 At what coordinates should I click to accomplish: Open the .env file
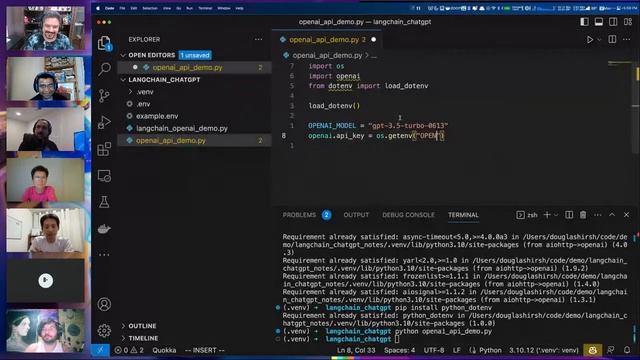tap(143, 104)
